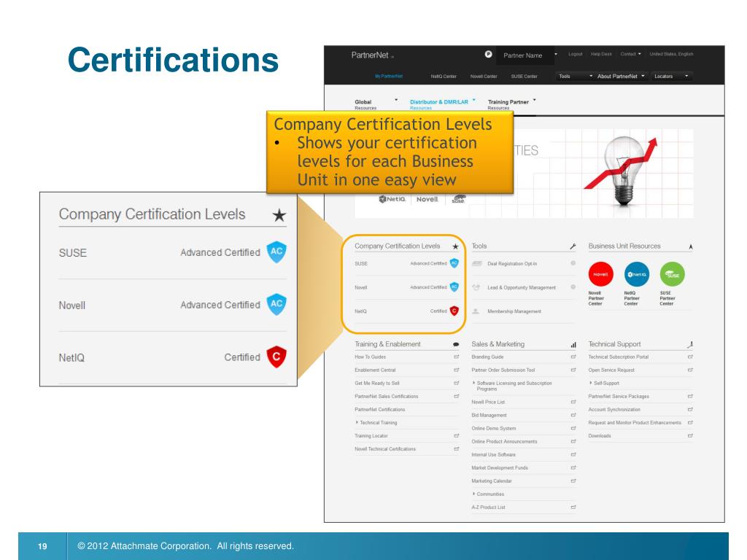Click the SUSE AC shield badge in the enlarged callout
The image size is (747, 560).
pos(276,252)
